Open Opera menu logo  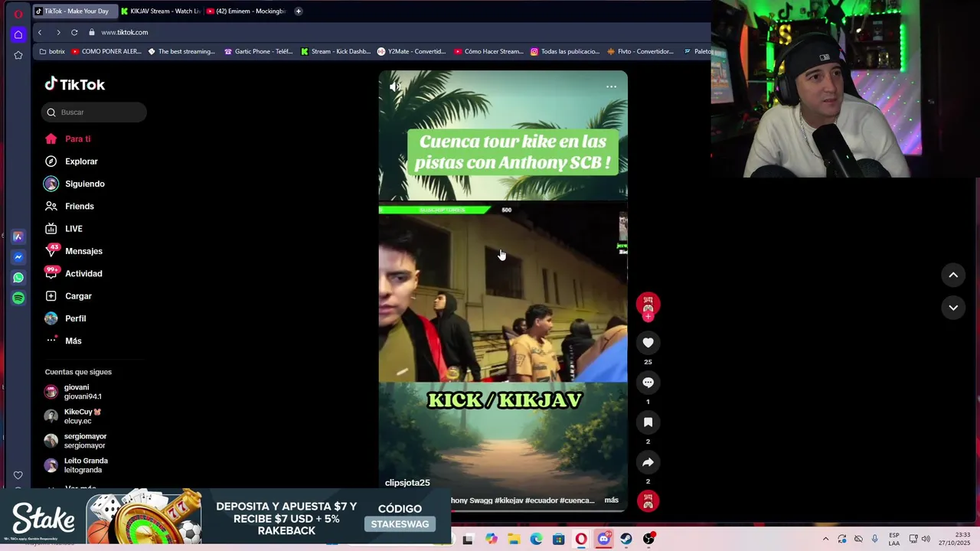point(18,14)
